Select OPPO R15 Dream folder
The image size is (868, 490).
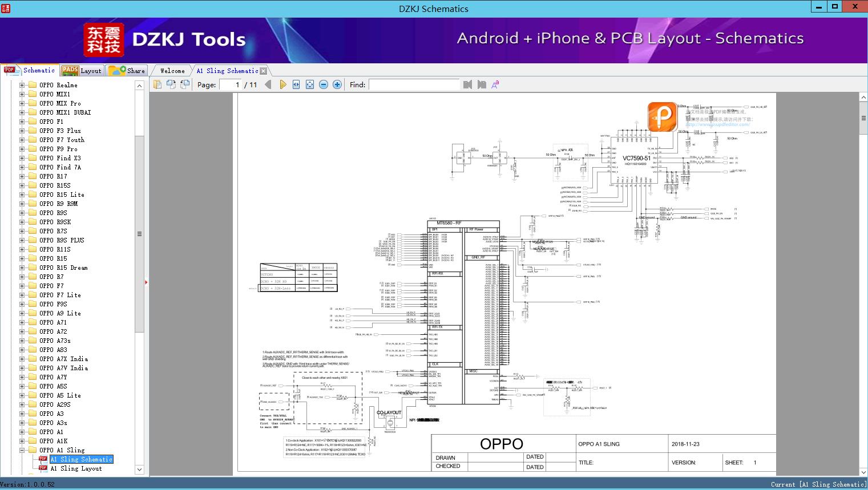point(63,268)
